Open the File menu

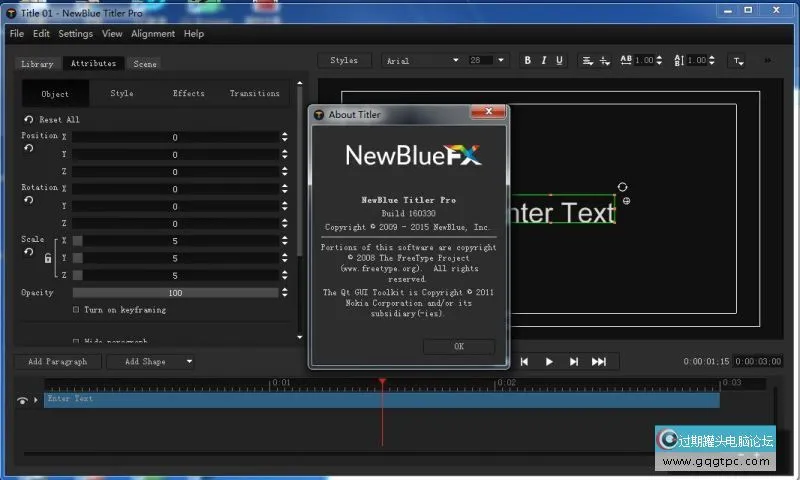[x=17, y=34]
